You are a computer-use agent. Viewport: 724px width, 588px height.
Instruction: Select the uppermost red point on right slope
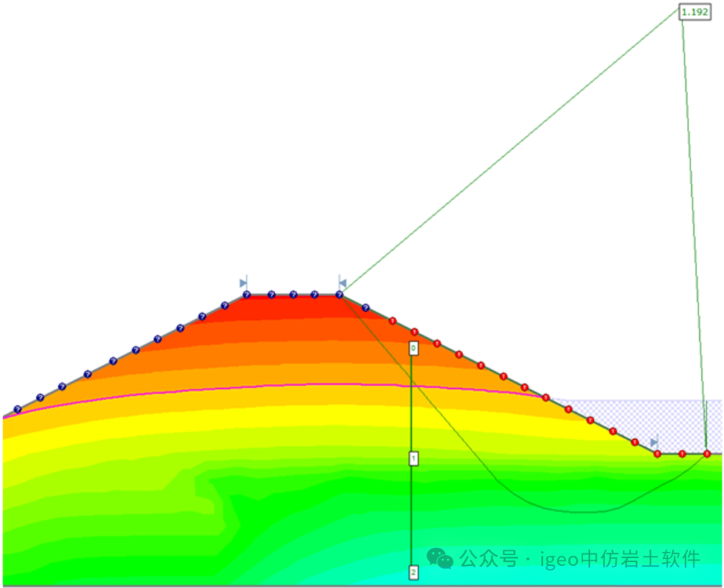click(x=393, y=320)
